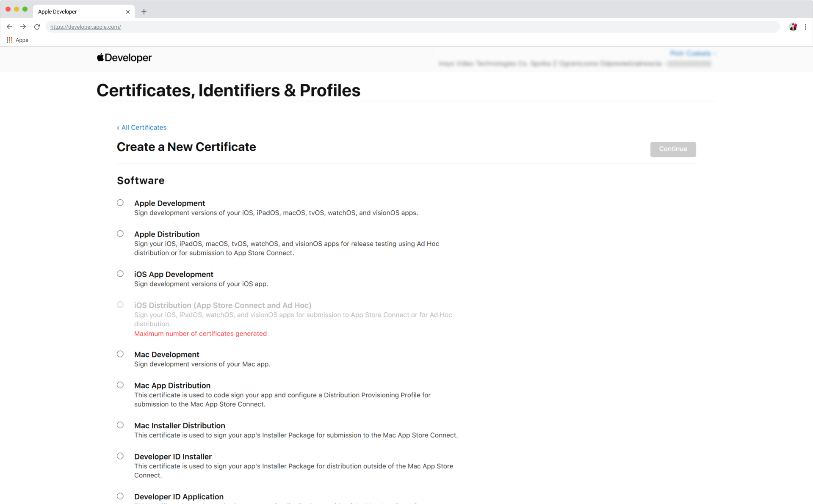Click the Developer ID Application label

tap(179, 497)
